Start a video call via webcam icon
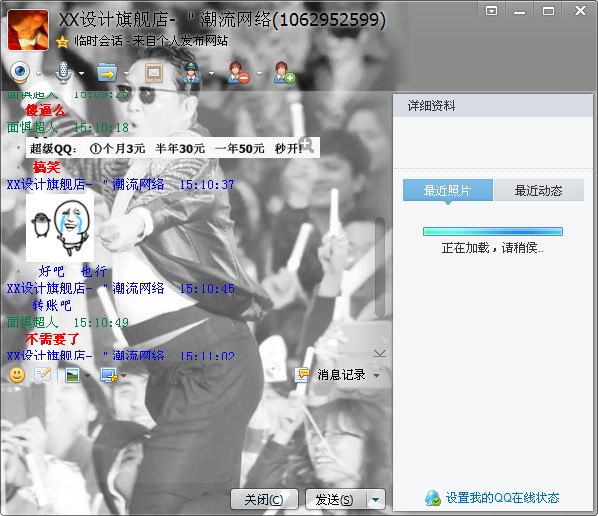 pos(20,72)
